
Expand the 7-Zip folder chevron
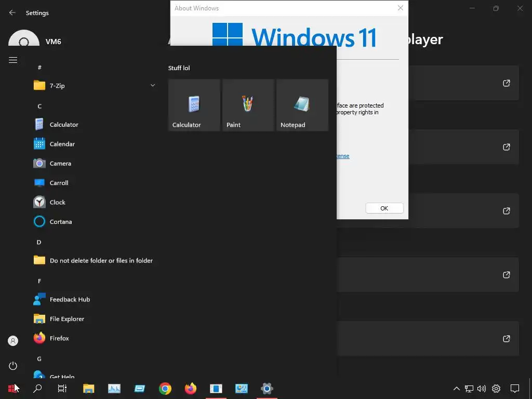coord(153,86)
